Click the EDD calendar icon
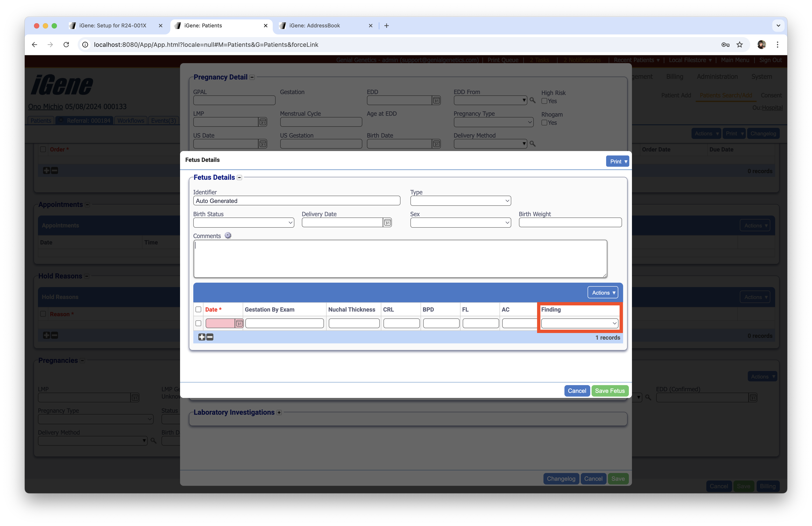 click(x=436, y=100)
